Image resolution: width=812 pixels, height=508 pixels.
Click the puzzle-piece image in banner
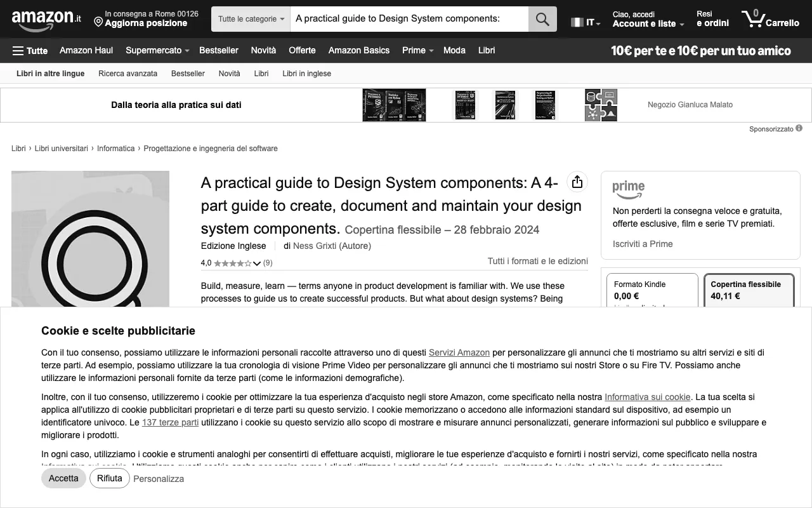(601, 105)
